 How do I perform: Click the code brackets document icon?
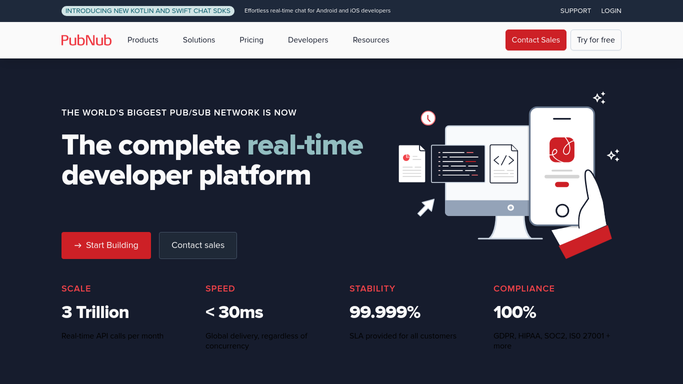click(x=504, y=164)
